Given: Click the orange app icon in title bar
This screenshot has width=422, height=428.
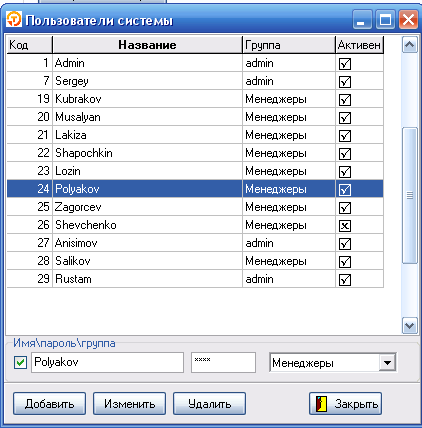Looking at the screenshot, I should click(14, 19).
